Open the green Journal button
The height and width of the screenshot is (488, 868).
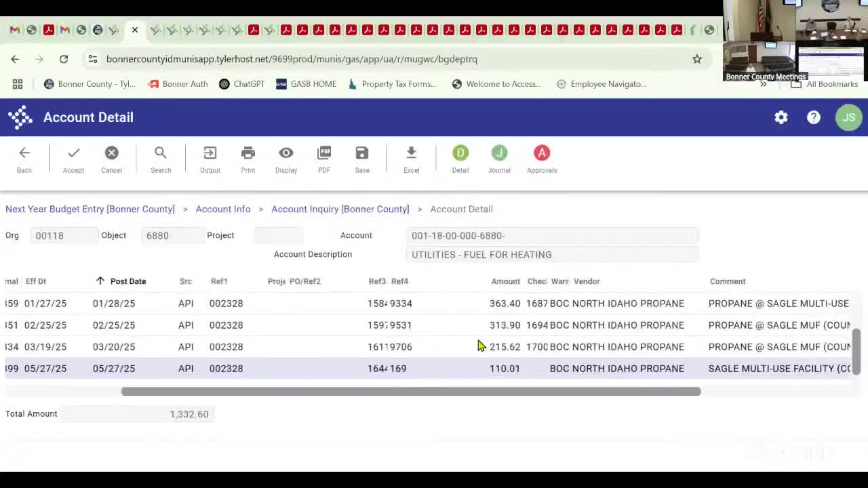tap(499, 154)
